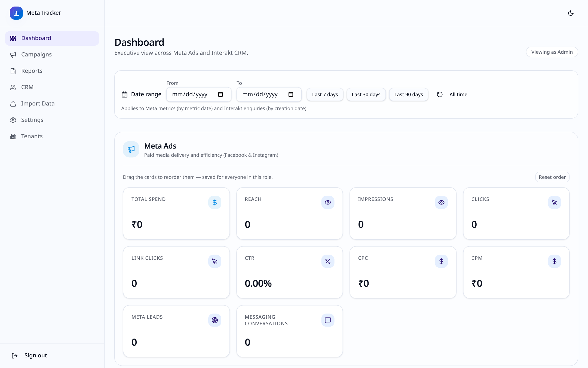Click the Clicks cursor icon
This screenshot has width=588, height=368.
tap(555, 203)
